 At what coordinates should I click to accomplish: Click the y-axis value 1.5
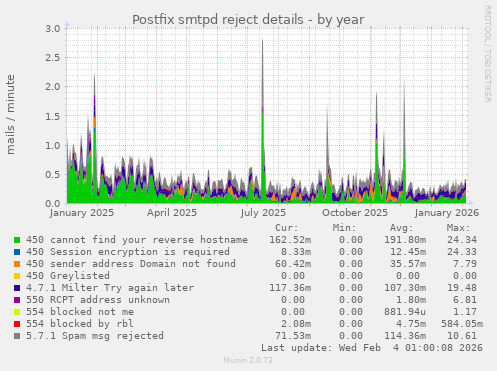53,116
